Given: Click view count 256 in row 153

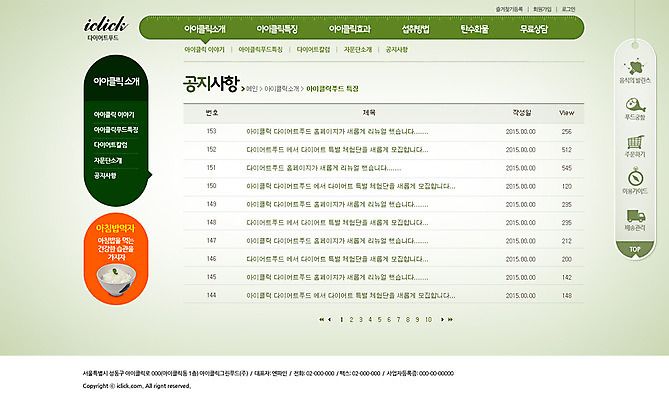Looking at the screenshot, I should (567, 132).
